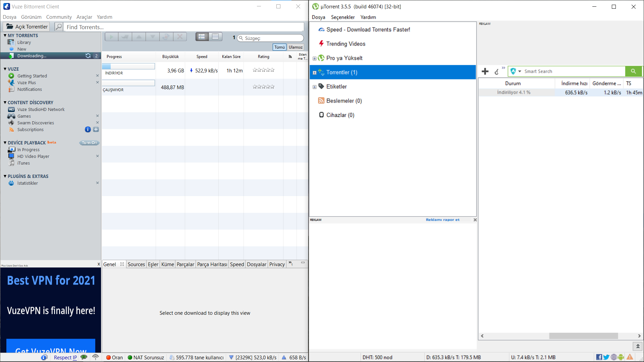Switch to the simple list view toggle
Image resolution: width=644 pixels, height=362 pixels.
click(215, 37)
